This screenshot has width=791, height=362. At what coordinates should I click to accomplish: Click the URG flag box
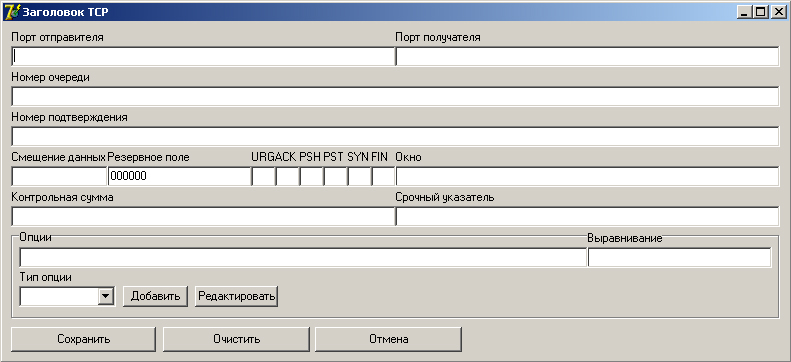263,176
